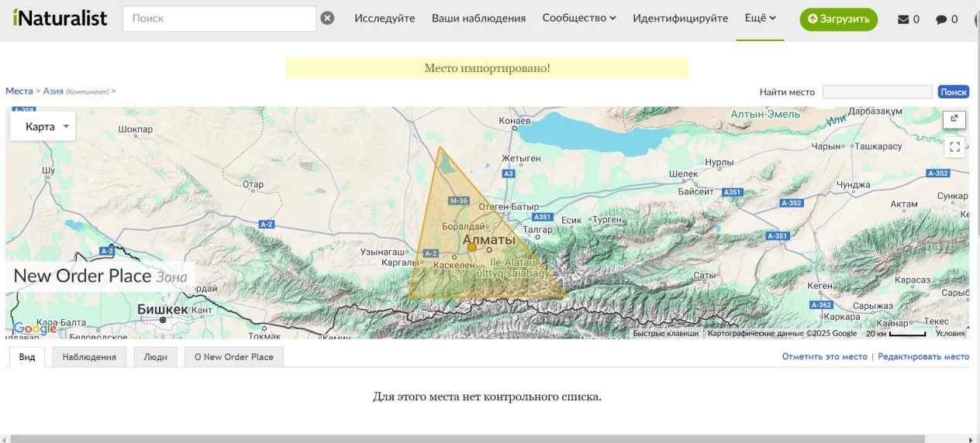980x443 pixels.
Task: Focus the top search field
Action: click(219, 19)
